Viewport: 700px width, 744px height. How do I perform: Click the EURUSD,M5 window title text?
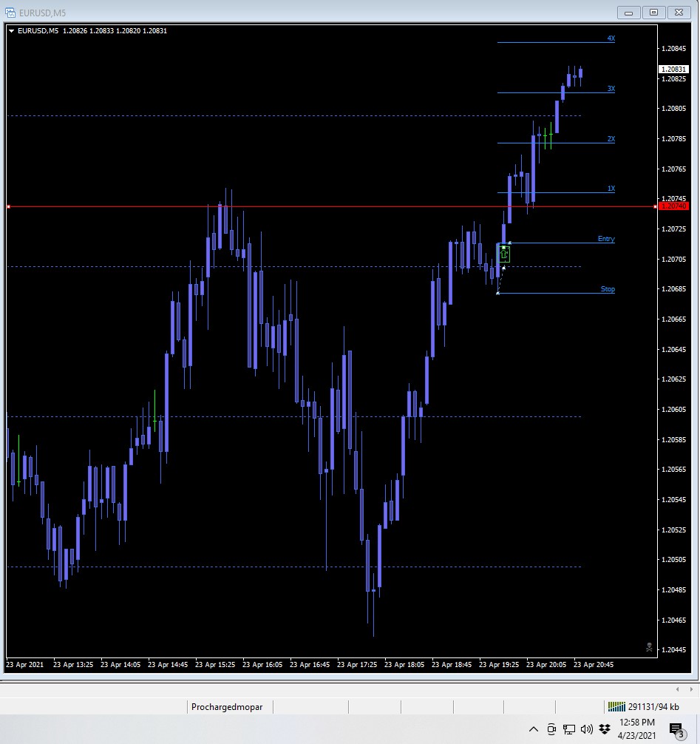(42, 13)
